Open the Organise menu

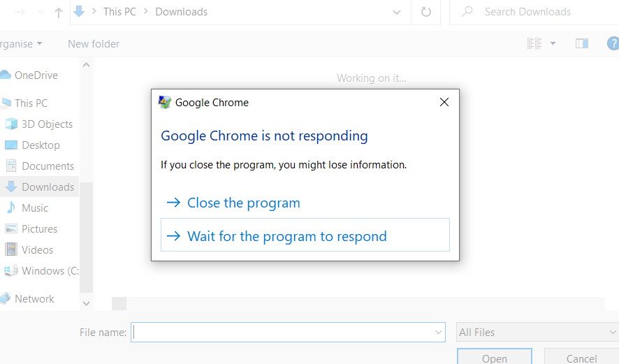tap(20, 44)
